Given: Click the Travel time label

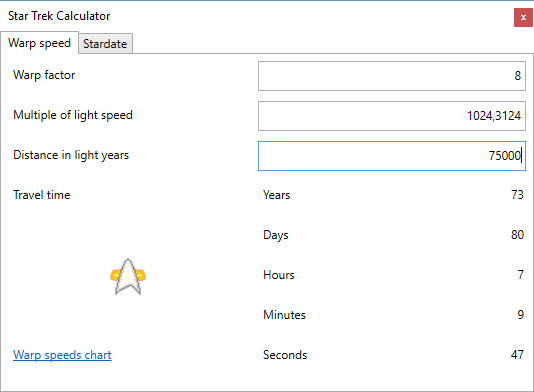Looking at the screenshot, I should tap(42, 195).
